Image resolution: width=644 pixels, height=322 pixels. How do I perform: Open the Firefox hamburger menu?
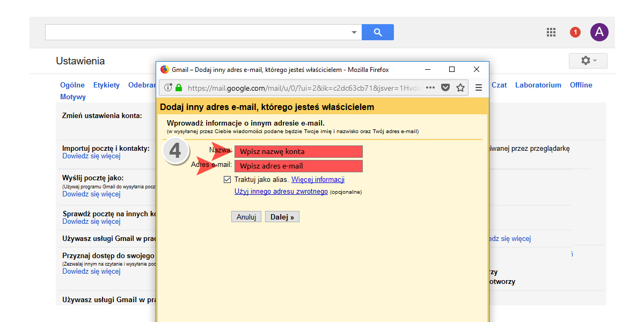click(x=479, y=87)
